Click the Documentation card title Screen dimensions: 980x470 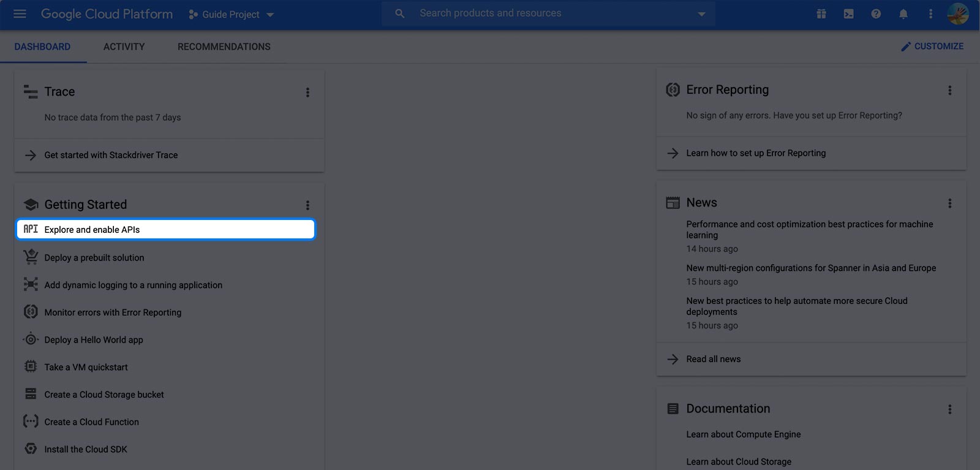728,409
